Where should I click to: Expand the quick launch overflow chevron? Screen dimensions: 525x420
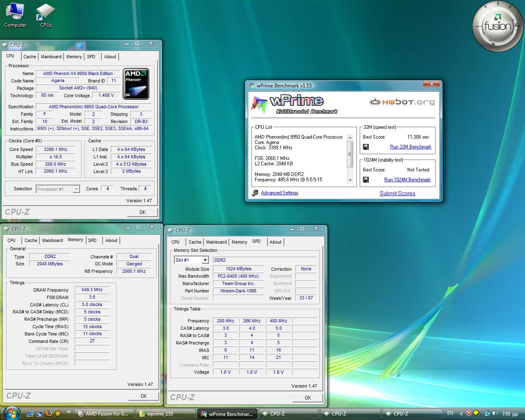pyautogui.click(x=68, y=412)
